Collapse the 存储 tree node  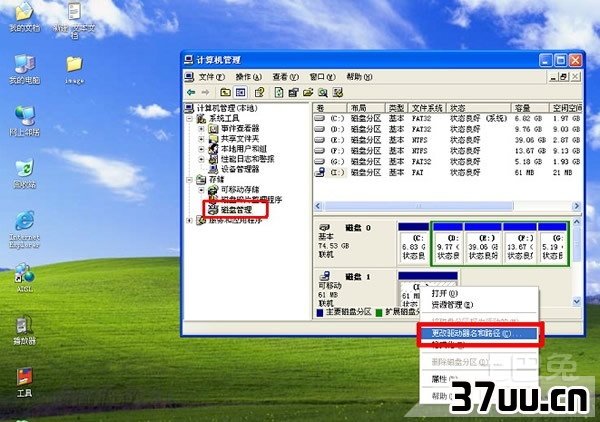(190, 179)
